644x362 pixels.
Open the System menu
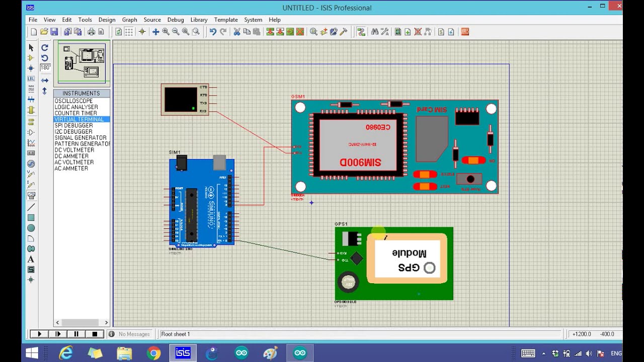tap(253, 20)
